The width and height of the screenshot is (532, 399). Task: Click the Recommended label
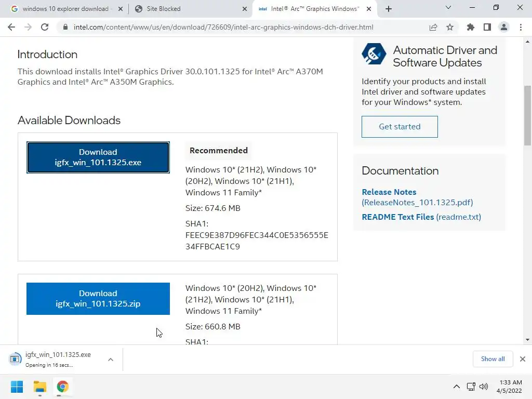click(x=219, y=150)
